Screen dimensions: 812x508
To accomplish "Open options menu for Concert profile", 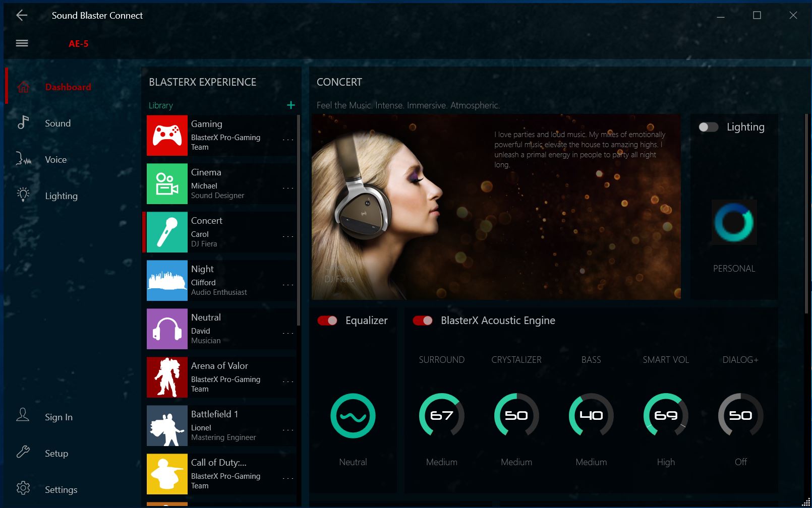I will tap(288, 236).
